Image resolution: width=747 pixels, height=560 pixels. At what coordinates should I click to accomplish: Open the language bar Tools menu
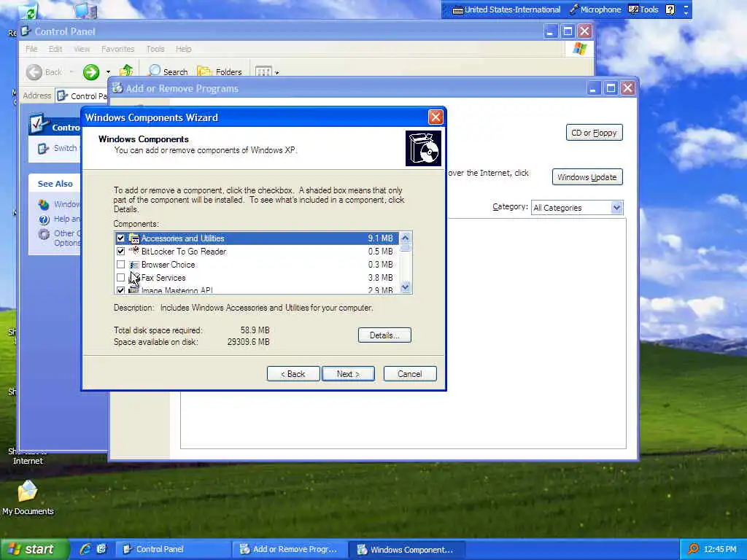point(643,9)
